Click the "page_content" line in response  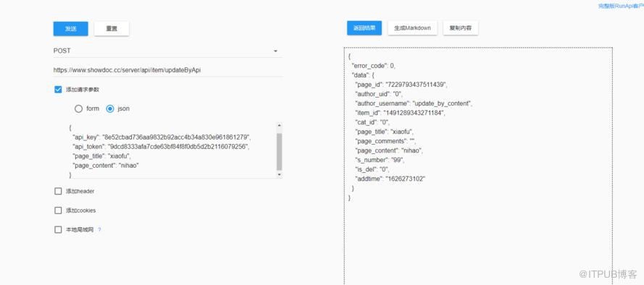pyautogui.click(x=389, y=150)
